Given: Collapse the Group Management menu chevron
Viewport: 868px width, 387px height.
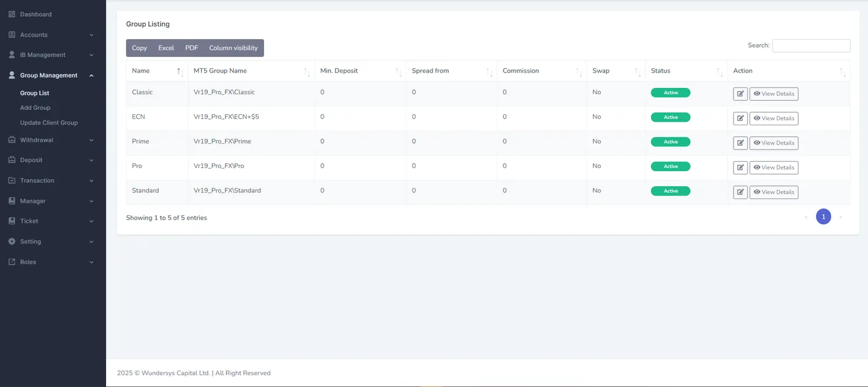Looking at the screenshot, I should pos(92,76).
